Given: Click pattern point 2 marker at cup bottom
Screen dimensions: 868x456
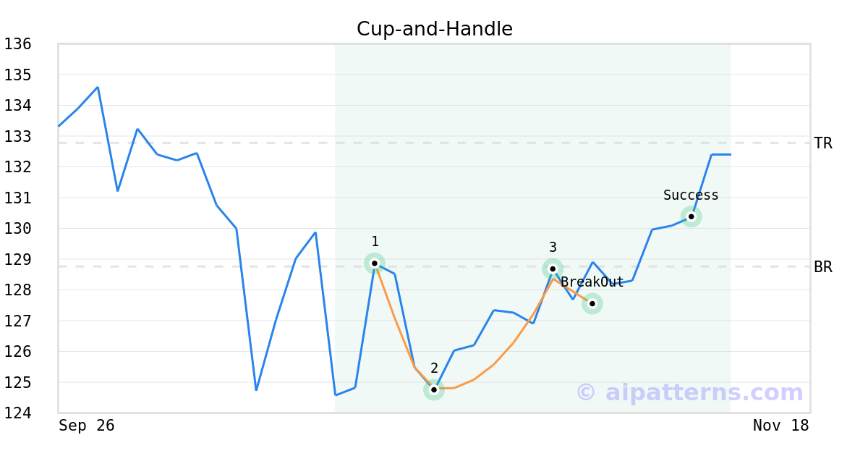Looking at the screenshot, I should tap(434, 390).
